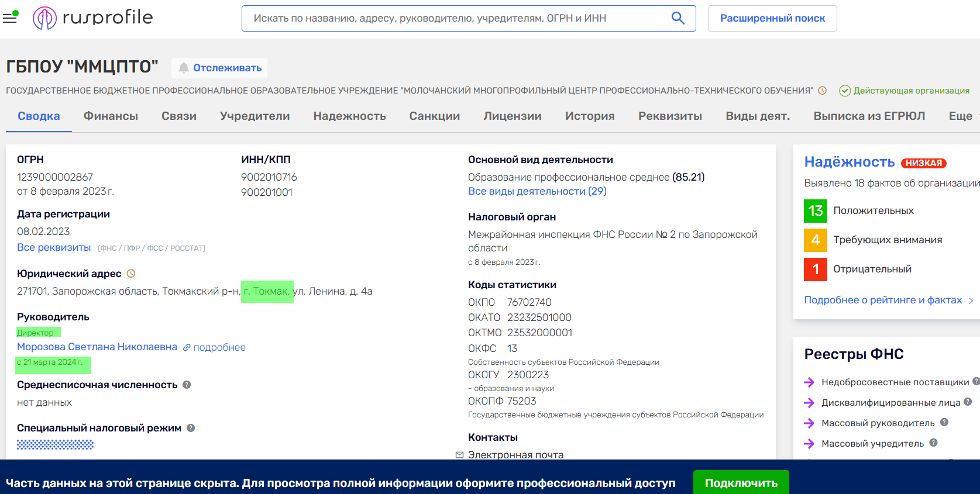Click the clock icon next to Юридический адрес
This screenshot has width=980, height=494.
point(131,274)
